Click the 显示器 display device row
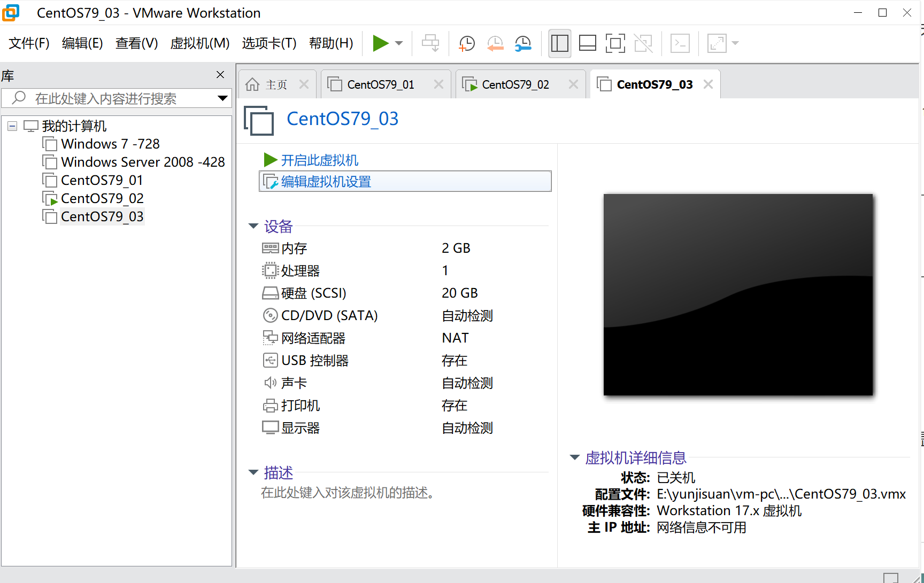The height and width of the screenshot is (583, 924). click(377, 427)
